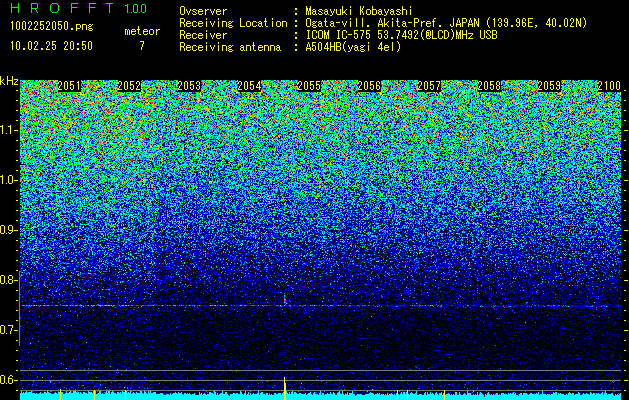
Task: Click the 0.7 kHz axis label
Action: (x=8, y=330)
